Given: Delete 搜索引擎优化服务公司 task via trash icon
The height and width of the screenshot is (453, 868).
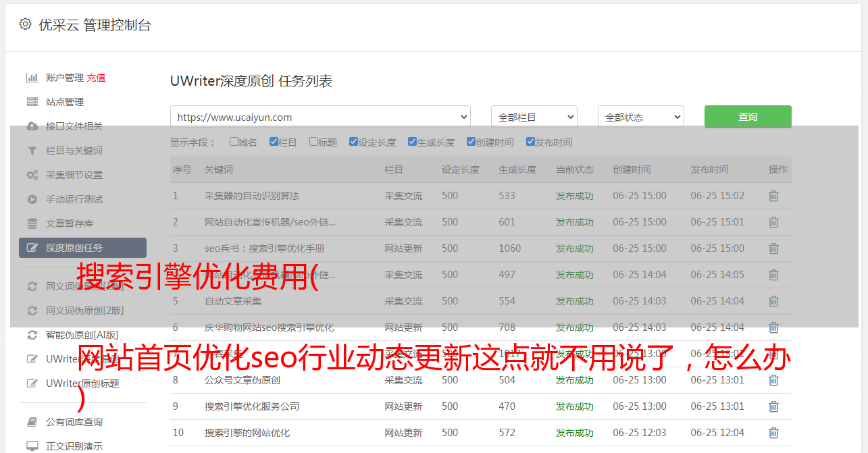Looking at the screenshot, I should (x=773, y=406).
